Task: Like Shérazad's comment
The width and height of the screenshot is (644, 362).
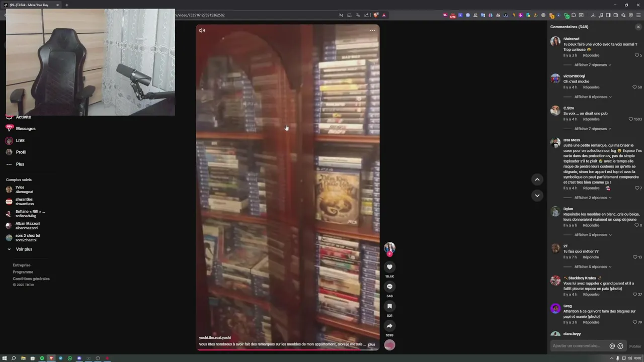Action: pyautogui.click(x=636, y=55)
